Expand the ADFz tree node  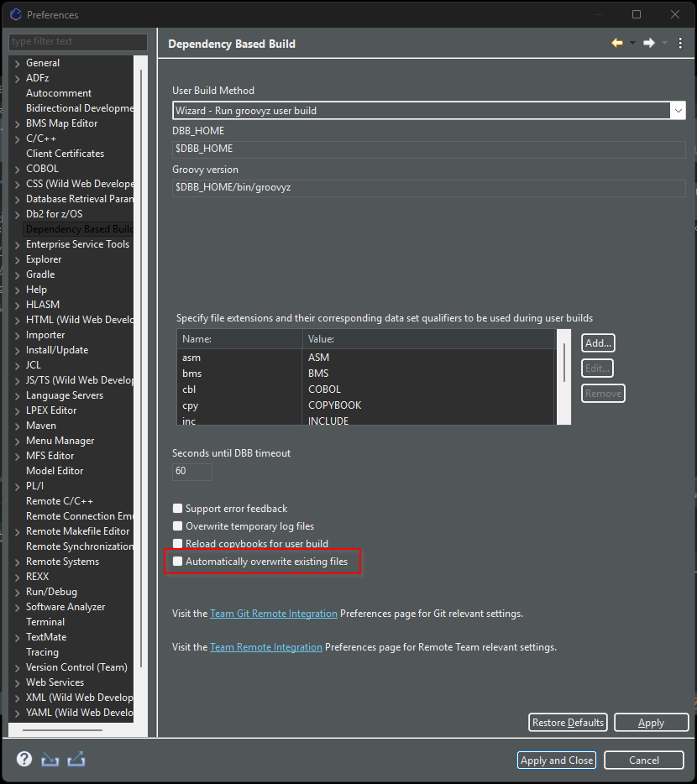point(18,79)
